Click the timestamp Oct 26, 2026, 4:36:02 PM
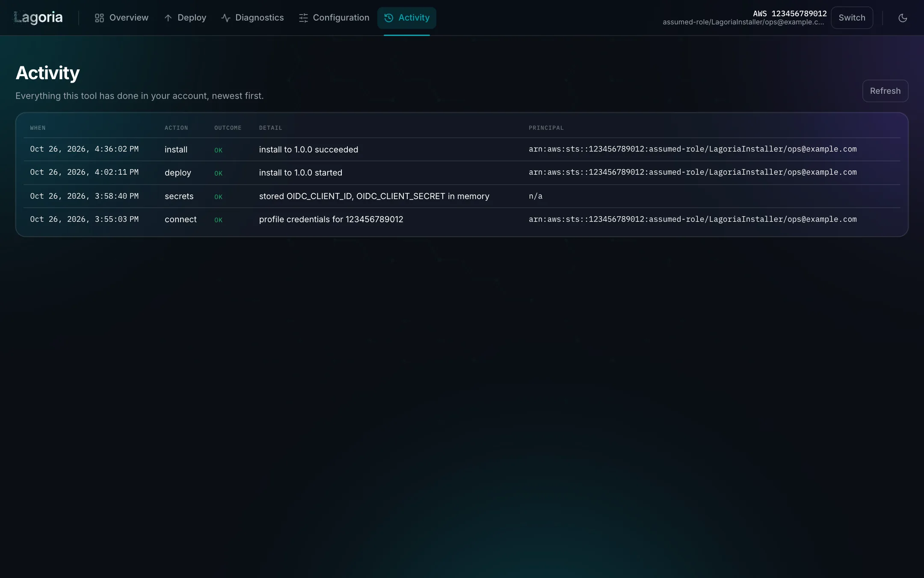 (x=84, y=149)
